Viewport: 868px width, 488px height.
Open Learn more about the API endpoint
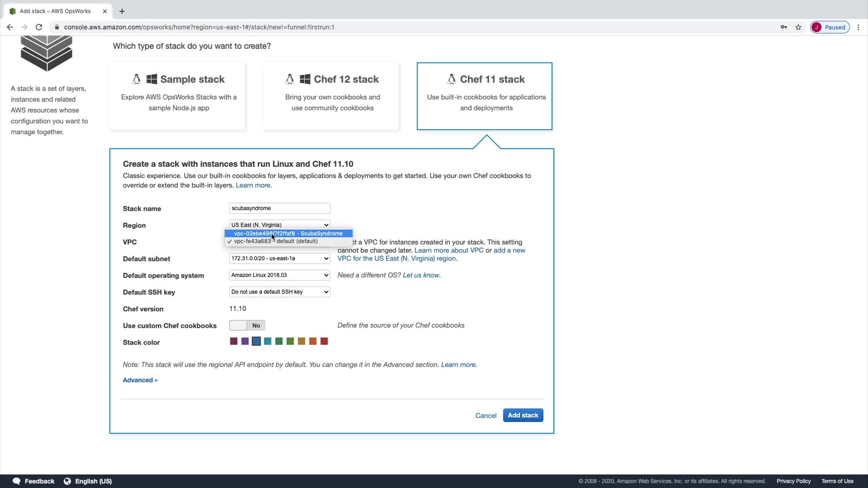459,365
